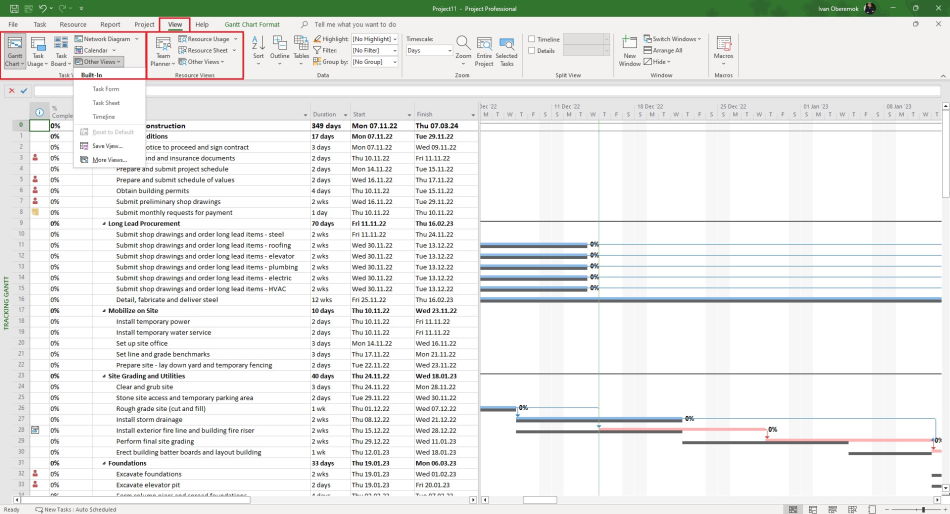Viewport: 950px width, 514px height.
Task: Collapse the ribbon with the chevron arrow
Action: click(x=943, y=76)
